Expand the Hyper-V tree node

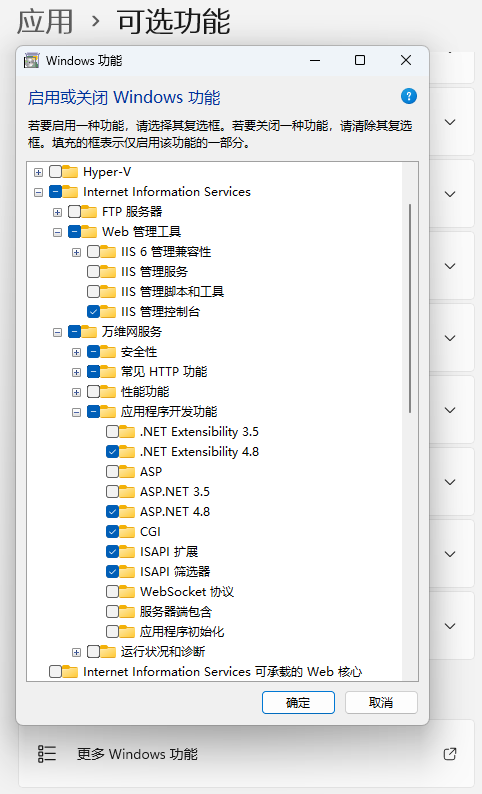point(38,172)
